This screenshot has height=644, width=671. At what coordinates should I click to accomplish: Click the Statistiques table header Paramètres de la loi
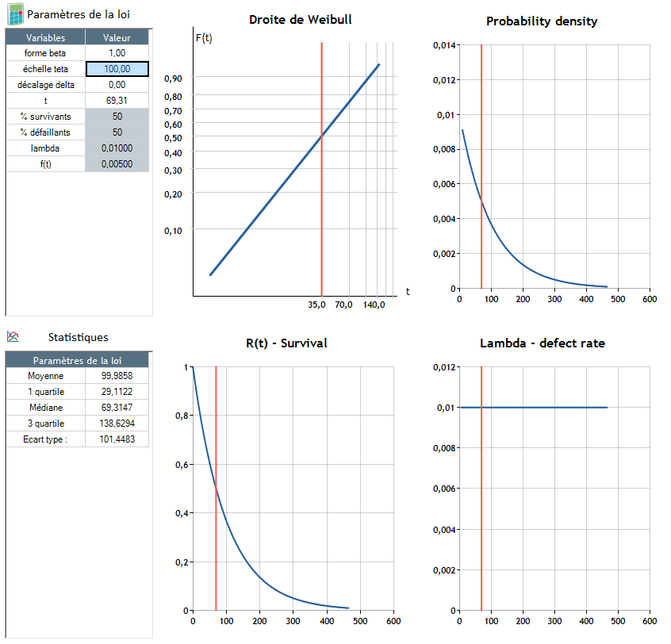pos(77,360)
